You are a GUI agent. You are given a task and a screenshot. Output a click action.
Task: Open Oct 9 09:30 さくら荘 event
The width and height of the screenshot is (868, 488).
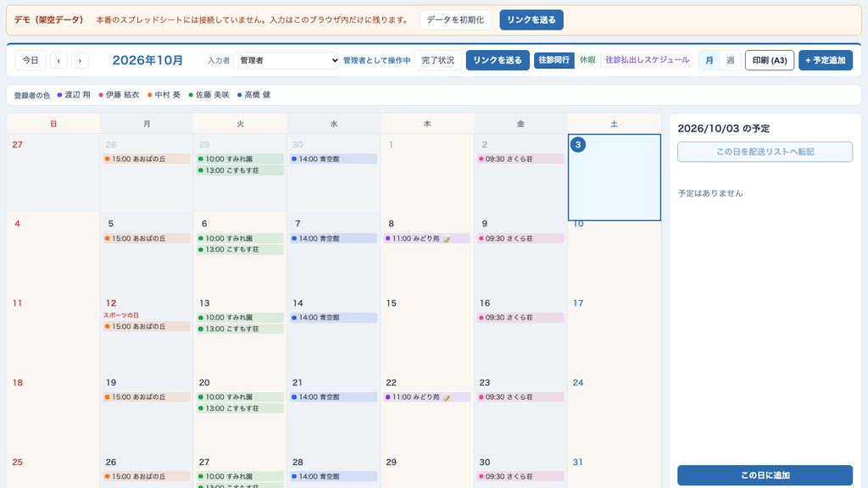point(520,238)
